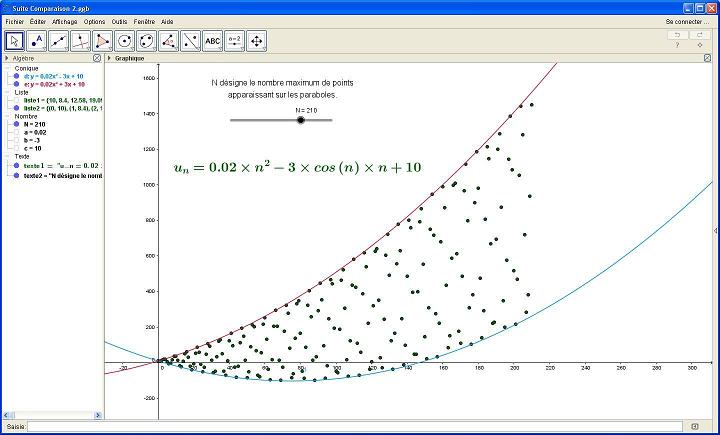
Task: Choose the Ellipse conic tool
Action: 147,41
